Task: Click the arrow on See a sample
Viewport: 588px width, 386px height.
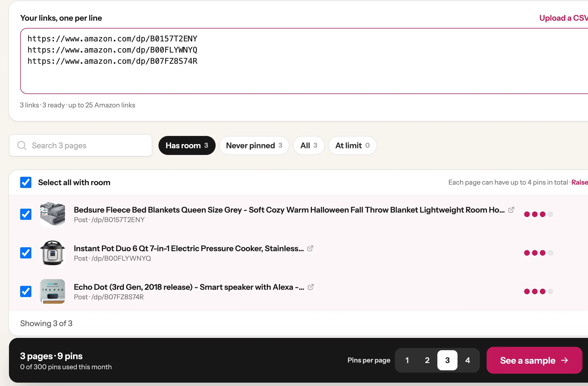Action: click(565, 360)
